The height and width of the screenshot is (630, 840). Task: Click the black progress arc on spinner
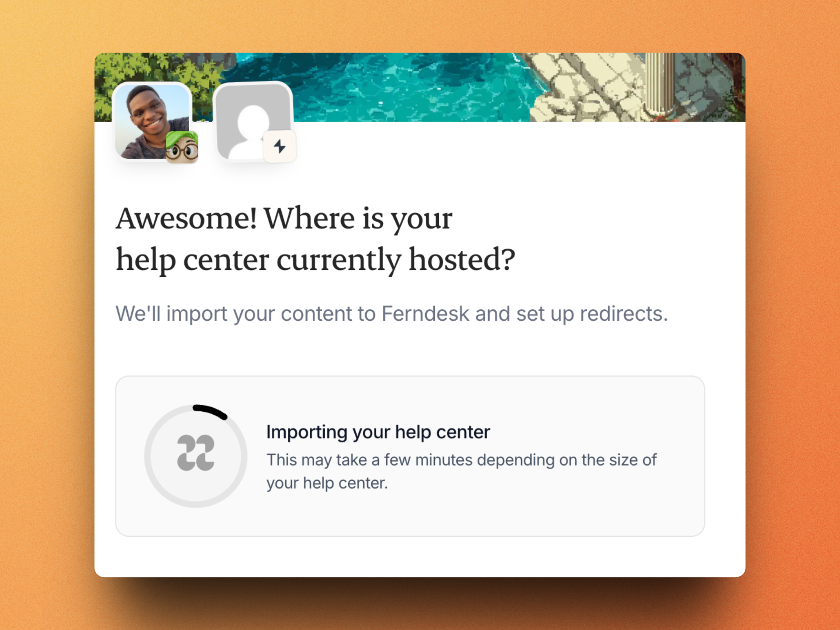click(210, 412)
